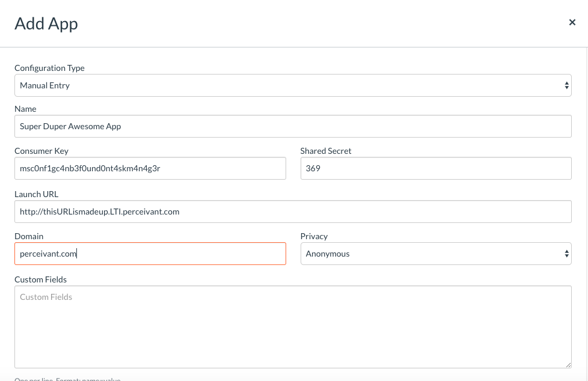Click the Launch URL label

click(37, 194)
